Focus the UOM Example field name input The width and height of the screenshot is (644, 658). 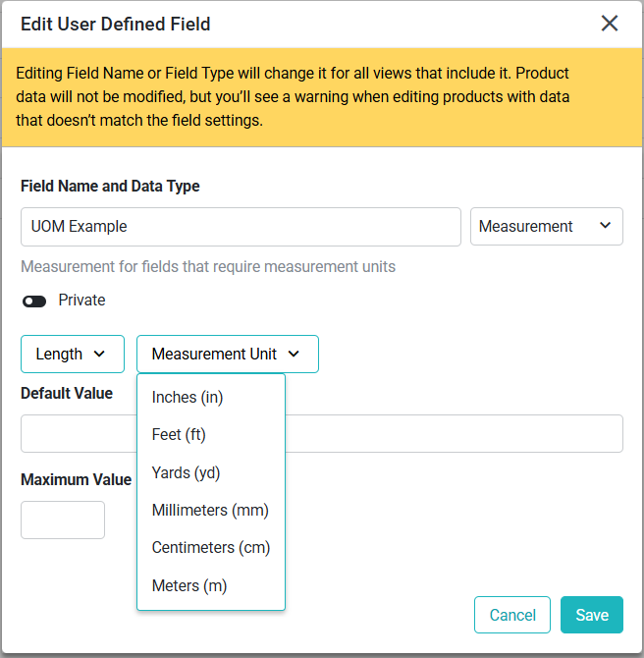(241, 227)
